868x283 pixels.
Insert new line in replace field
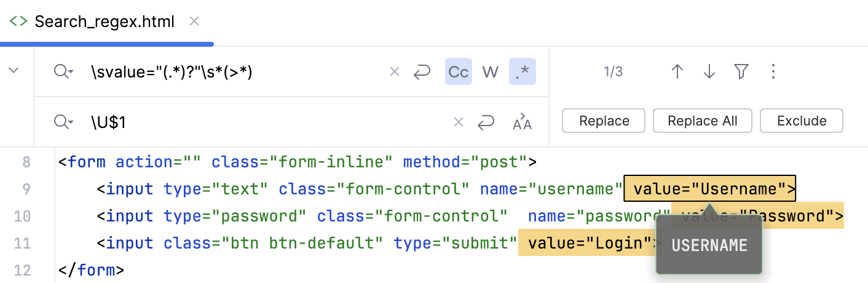point(486,122)
